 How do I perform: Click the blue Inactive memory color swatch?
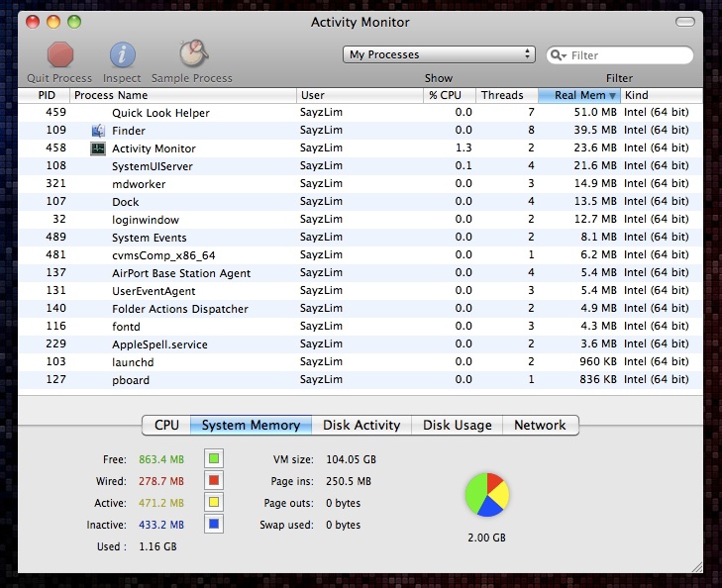214,525
